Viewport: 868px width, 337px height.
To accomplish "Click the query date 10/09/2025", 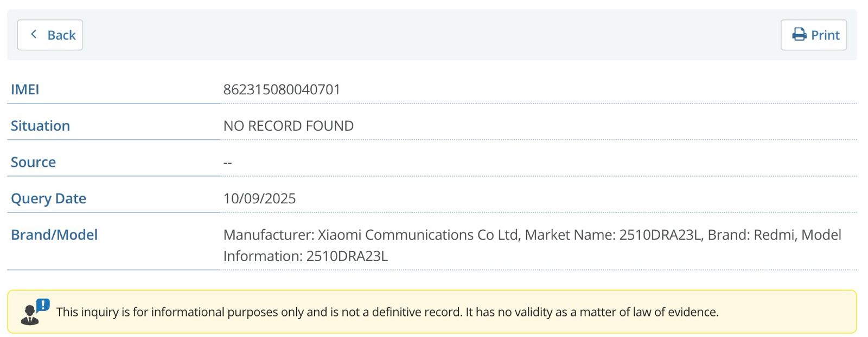I will (259, 198).
